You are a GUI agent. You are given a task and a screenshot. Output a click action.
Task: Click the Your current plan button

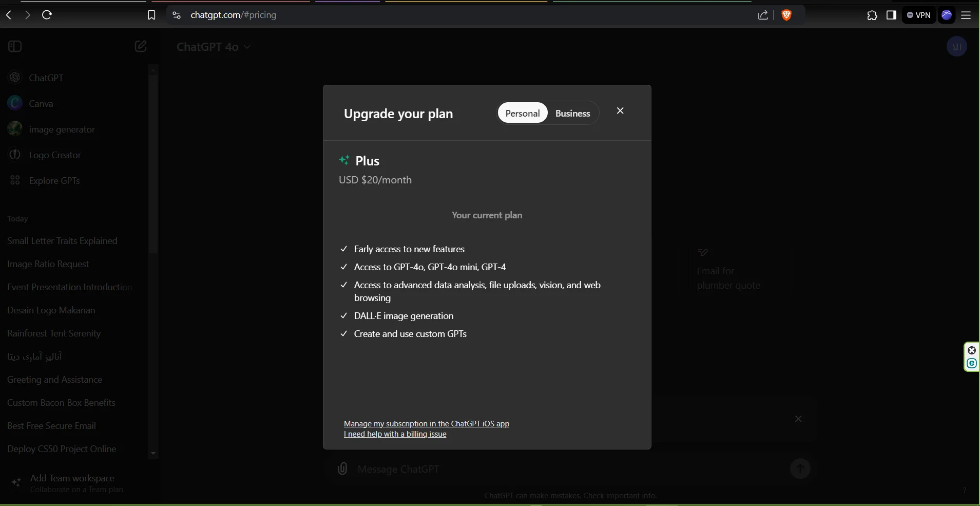pyautogui.click(x=487, y=215)
